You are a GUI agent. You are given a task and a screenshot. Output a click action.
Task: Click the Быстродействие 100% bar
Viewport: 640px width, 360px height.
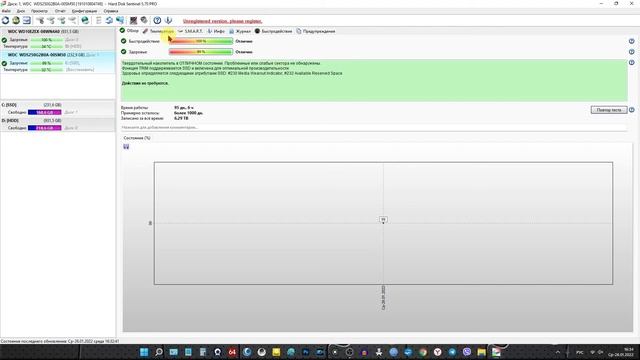click(201, 41)
